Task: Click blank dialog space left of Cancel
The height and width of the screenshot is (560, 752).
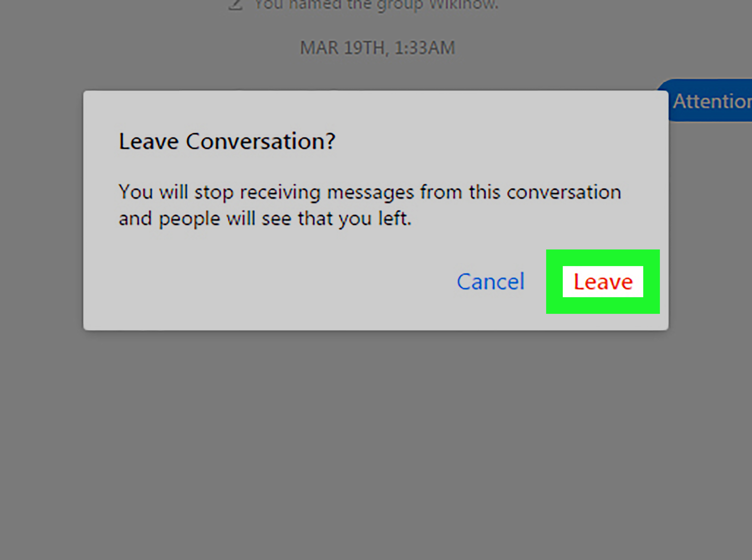Action: (x=271, y=281)
